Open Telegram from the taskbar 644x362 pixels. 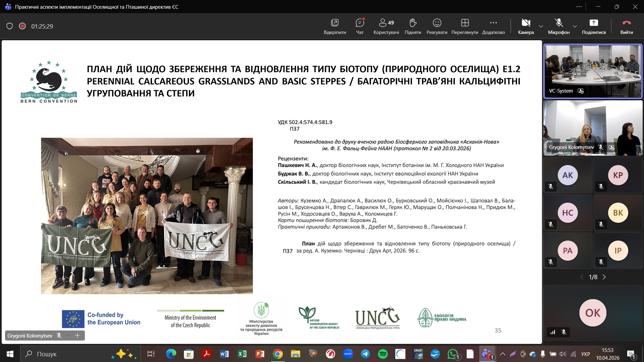tap(365, 354)
